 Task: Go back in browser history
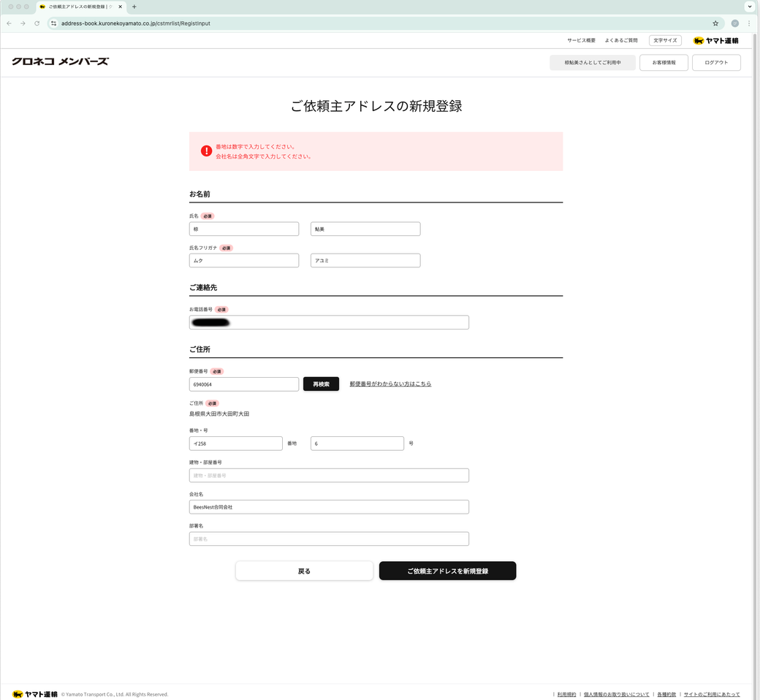tap(9, 23)
